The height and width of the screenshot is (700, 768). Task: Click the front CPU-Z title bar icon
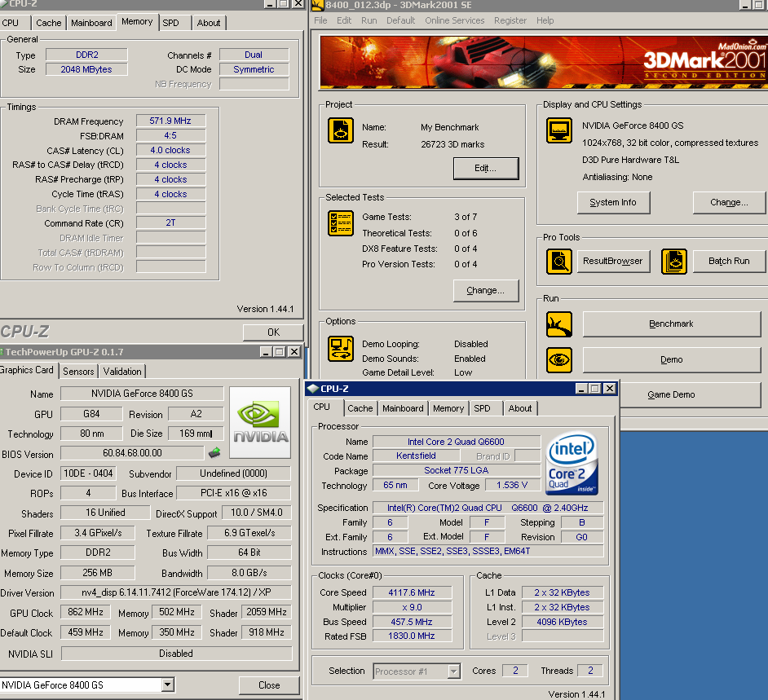tap(312, 389)
